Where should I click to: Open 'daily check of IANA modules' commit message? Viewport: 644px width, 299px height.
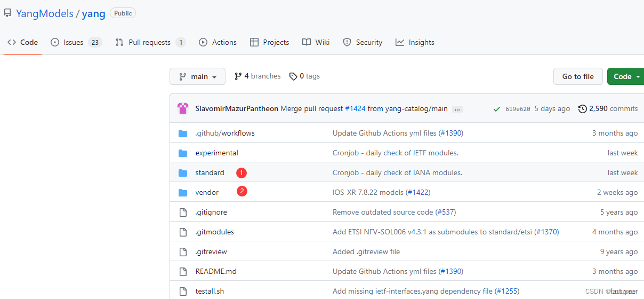pyautogui.click(x=397, y=172)
